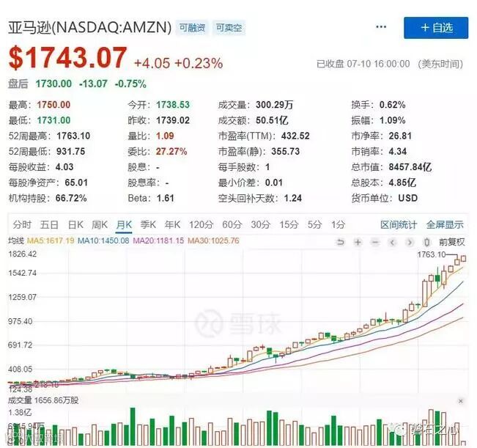
Task: Switch to the 季K chart tab
Action: click(x=148, y=225)
